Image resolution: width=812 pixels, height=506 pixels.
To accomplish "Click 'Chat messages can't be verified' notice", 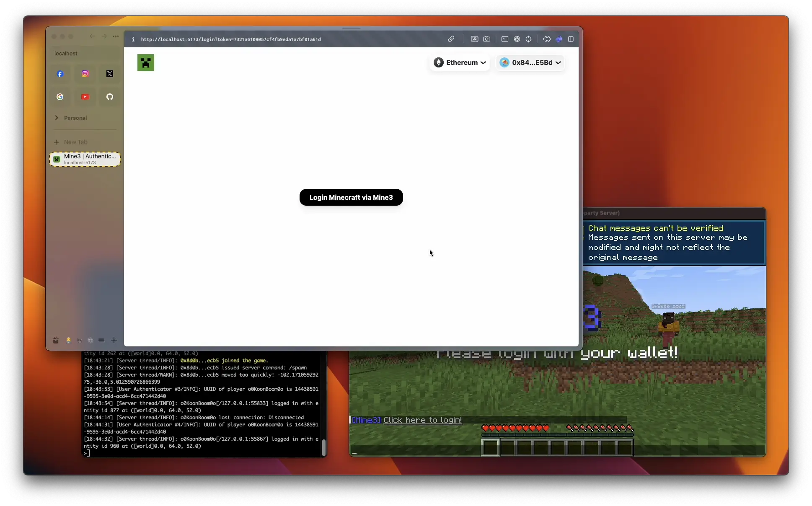I will pos(656,228).
